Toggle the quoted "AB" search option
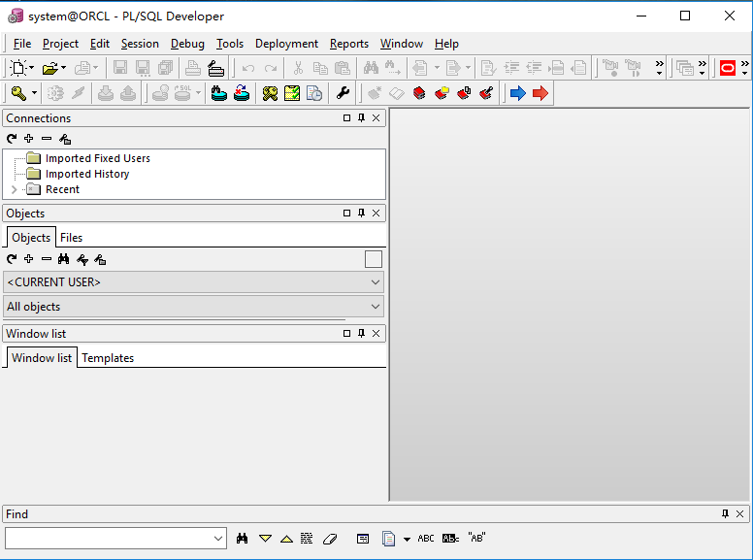Viewport: 753px width, 560px height. coord(476,538)
